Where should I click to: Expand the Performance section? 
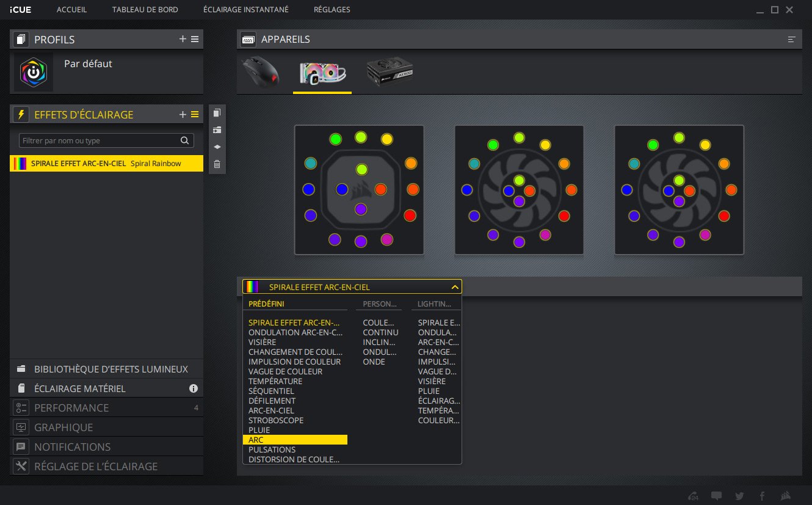[106, 408]
